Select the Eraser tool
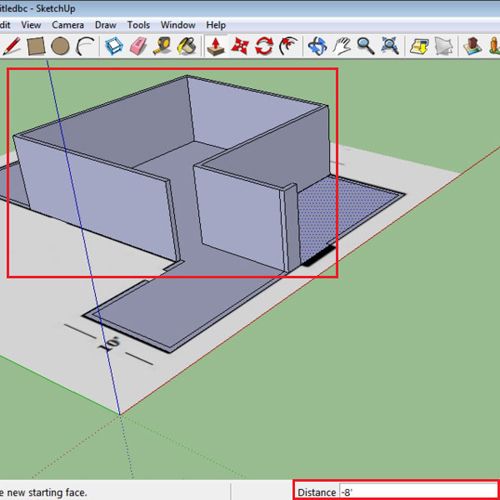The width and height of the screenshot is (500, 500). point(138,46)
